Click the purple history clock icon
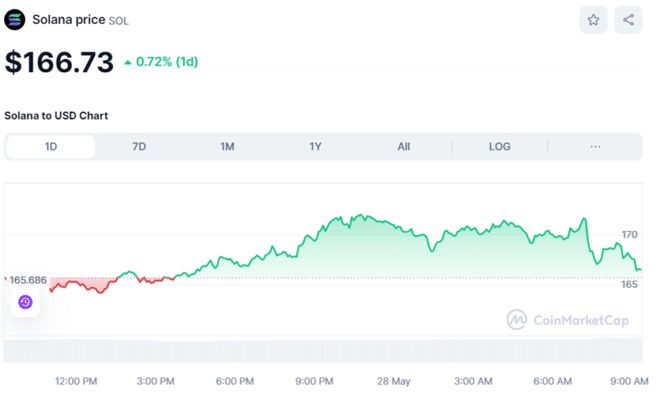Screen dimensions: 660x398 pos(25,302)
